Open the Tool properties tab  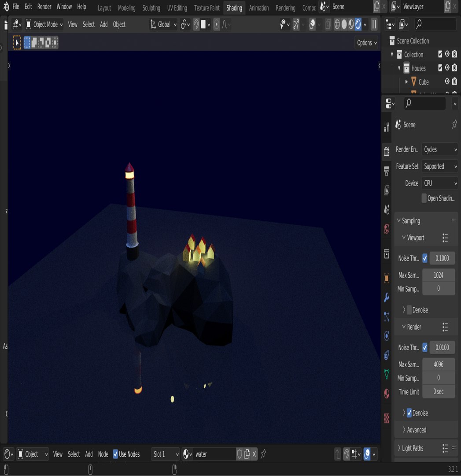click(x=387, y=127)
